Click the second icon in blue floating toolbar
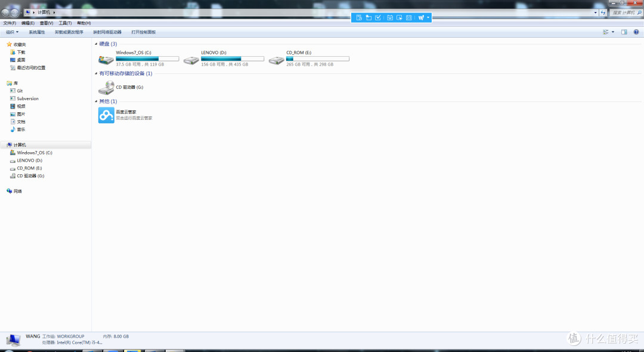 point(369,18)
